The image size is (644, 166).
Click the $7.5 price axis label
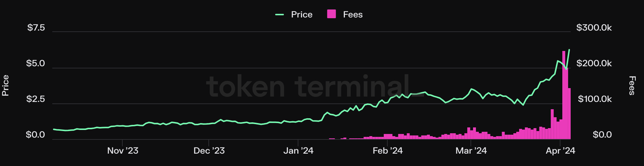tap(36, 28)
